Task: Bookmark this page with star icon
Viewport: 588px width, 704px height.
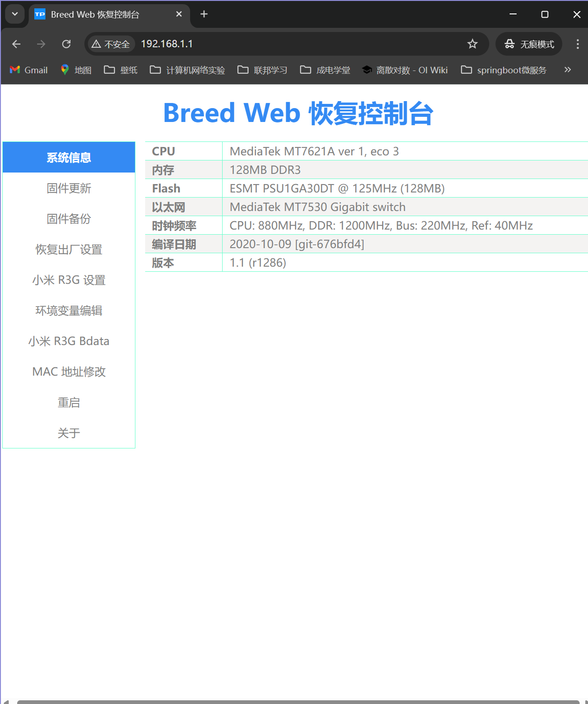Action: click(x=472, y=44)
